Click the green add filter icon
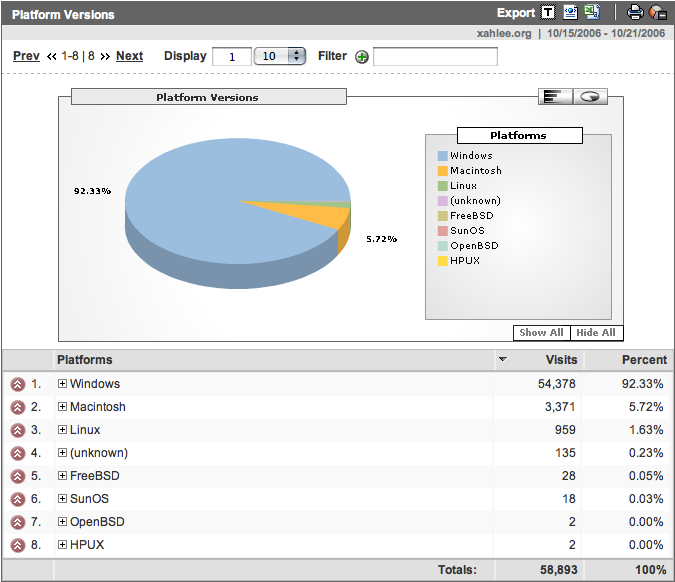 (x=362, y=57)
